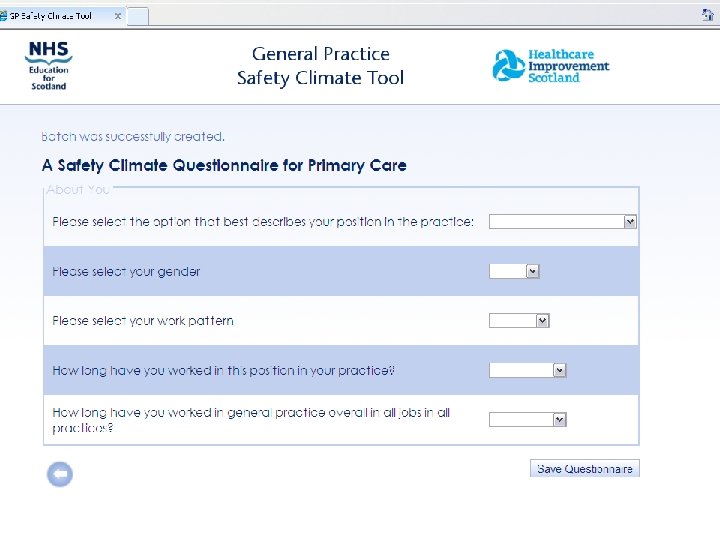Click the favicon on the SP Safety Climate Tool tab
The image size is (720, 540).
point(5,16)
